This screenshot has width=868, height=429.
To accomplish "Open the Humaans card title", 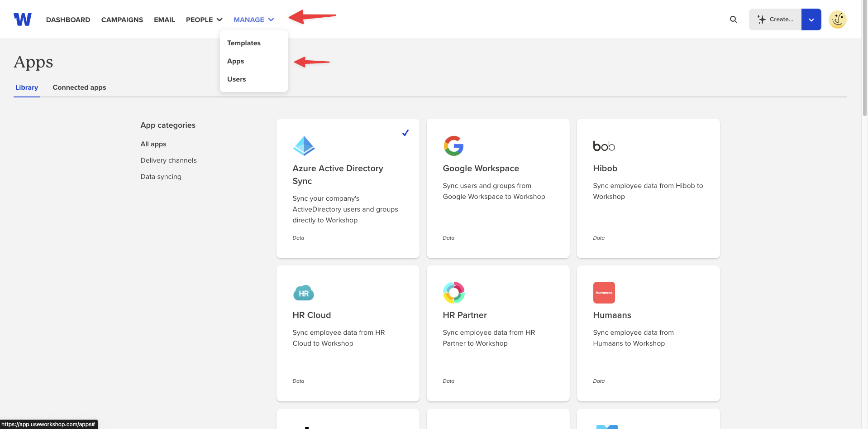I will pos(612,315).
